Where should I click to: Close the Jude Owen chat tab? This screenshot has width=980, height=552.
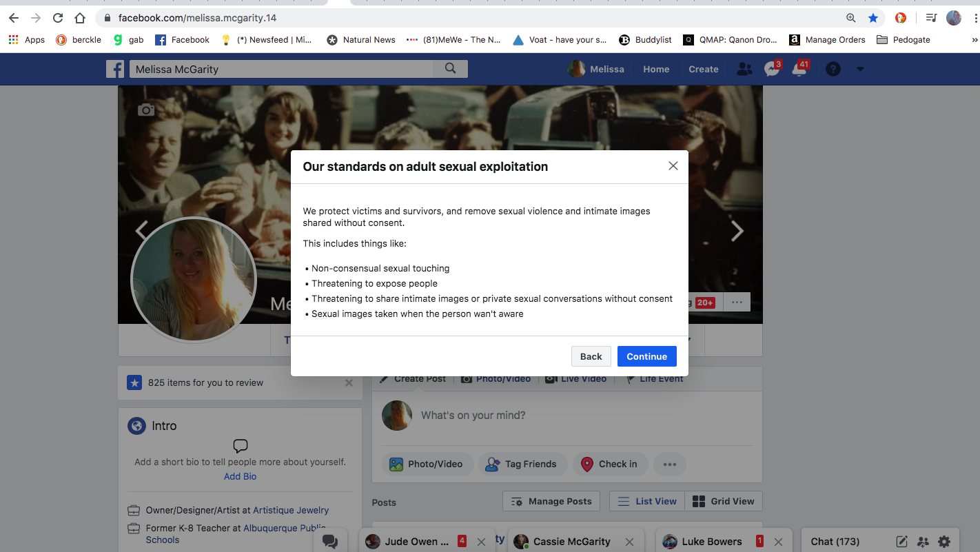click(x=482, y=542)
